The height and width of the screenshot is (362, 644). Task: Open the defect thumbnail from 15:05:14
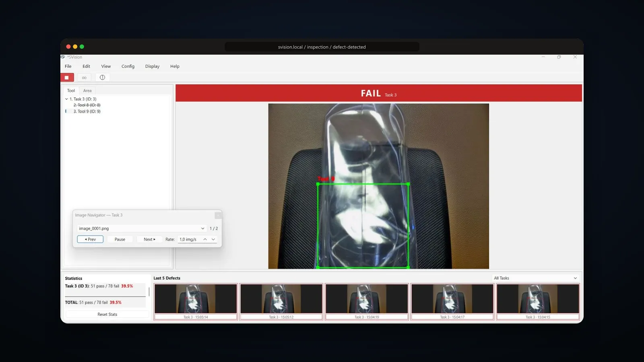coord(196,302)
